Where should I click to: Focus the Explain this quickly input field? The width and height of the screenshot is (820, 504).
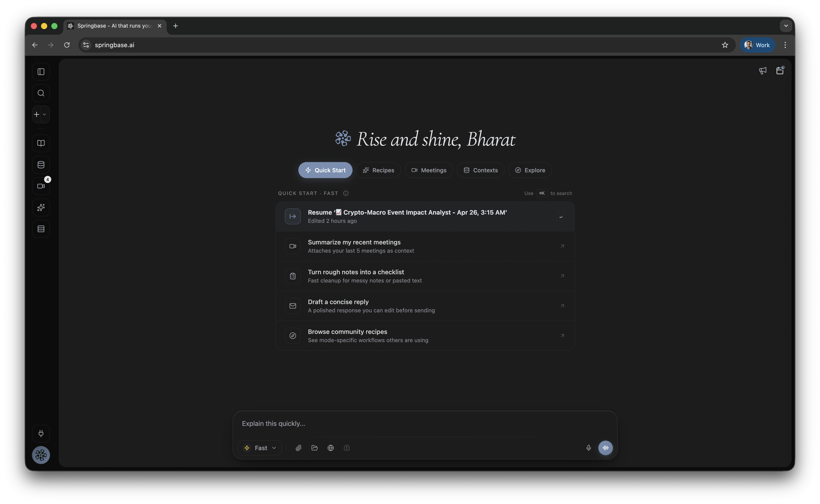click(425, 424)
